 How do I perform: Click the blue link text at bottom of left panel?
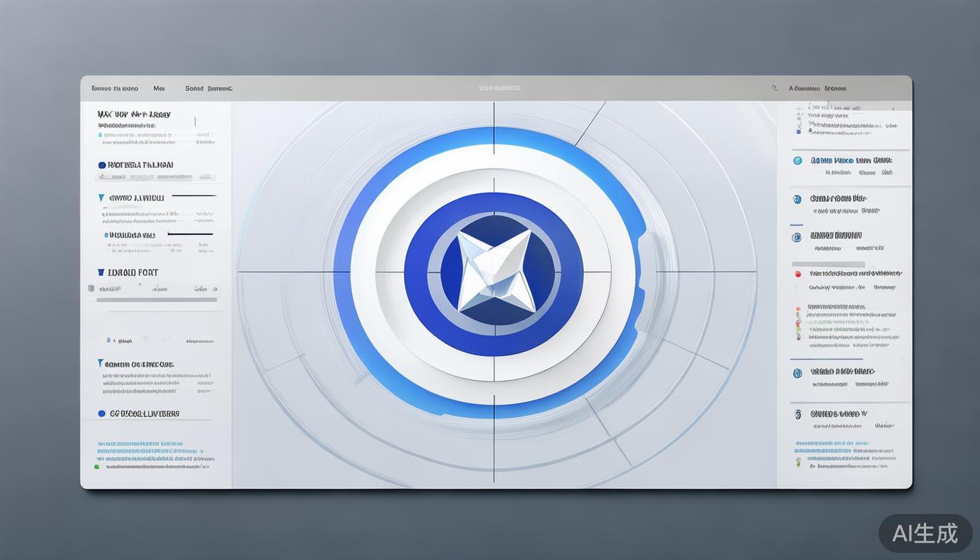click(x=140, y=443)
